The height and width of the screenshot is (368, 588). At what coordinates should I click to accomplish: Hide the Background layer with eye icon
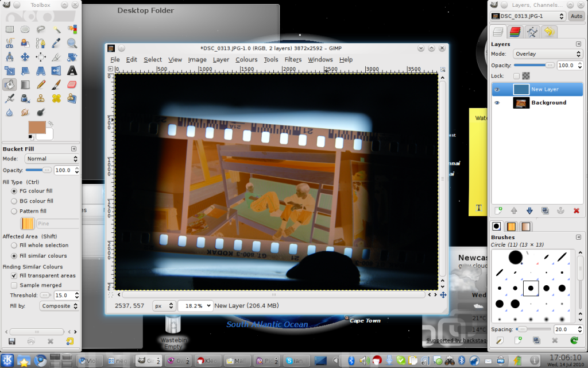click(x=497, y=103)
